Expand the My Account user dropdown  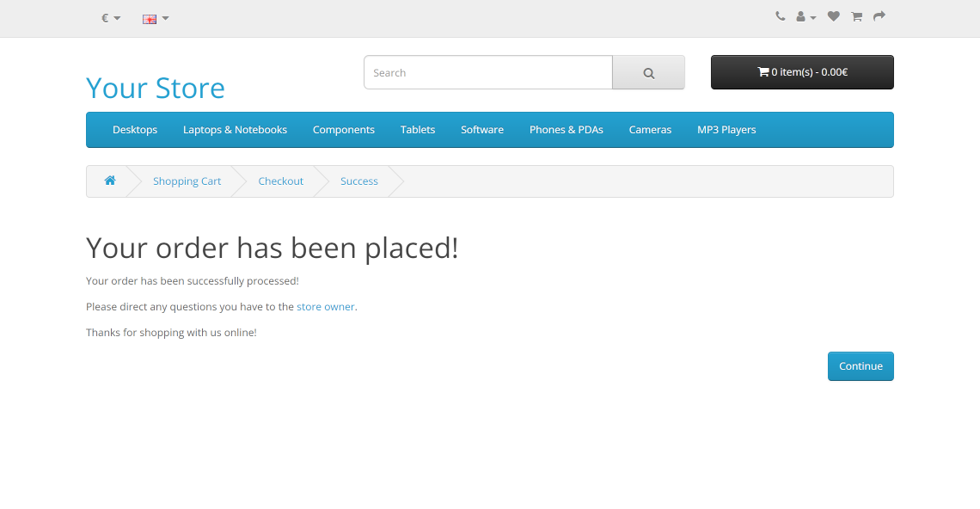click(x=805, y=16)
